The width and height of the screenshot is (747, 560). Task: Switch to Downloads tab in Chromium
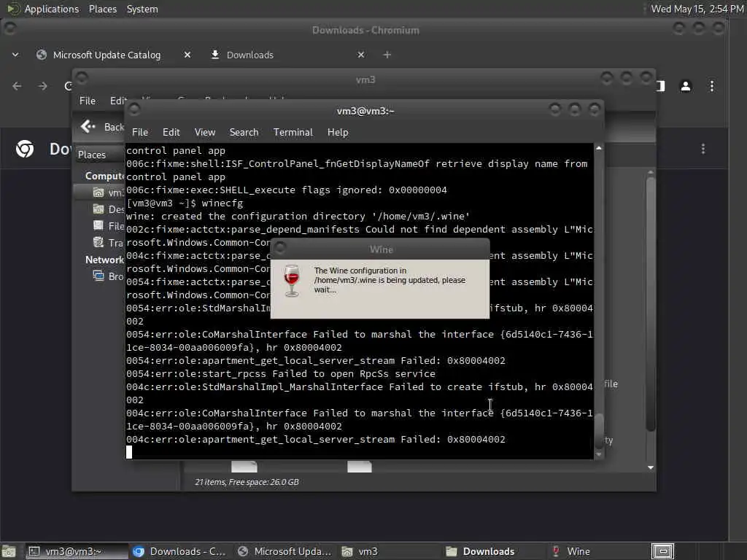click(x=249, y=55)
